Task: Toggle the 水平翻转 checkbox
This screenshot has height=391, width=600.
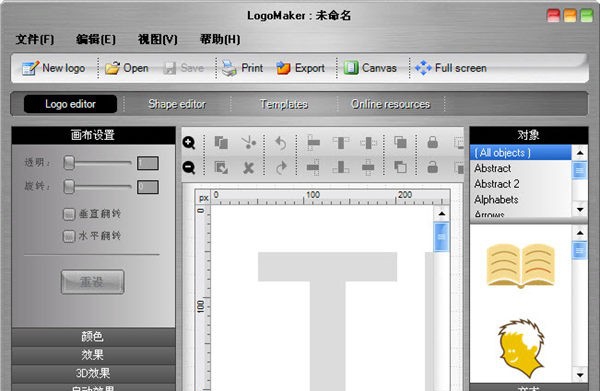Action: tap(69, 236)
